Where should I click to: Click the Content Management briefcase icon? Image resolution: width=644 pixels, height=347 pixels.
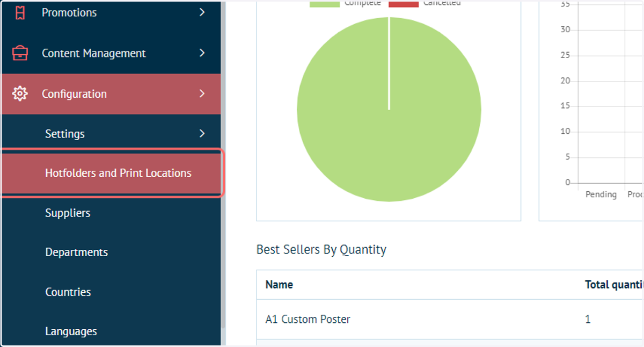pyautogui.click(x=20, y=53)
